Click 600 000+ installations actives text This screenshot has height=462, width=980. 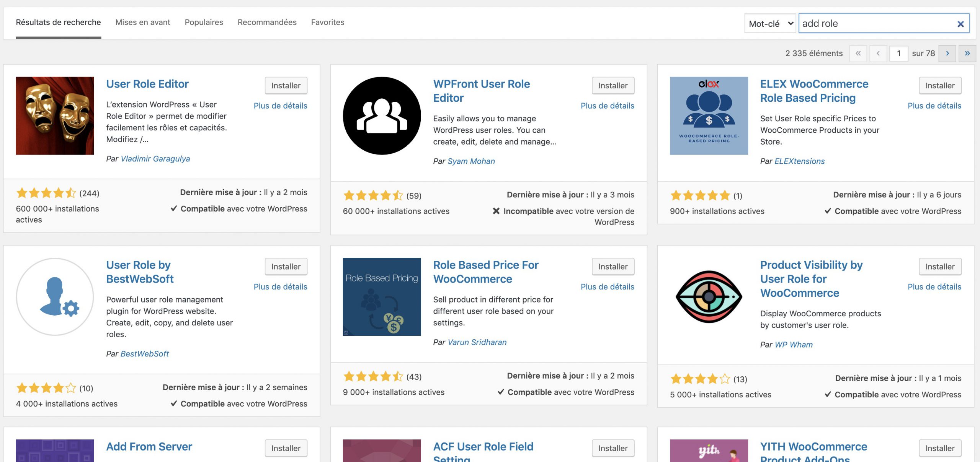click(x=57, y=214)
